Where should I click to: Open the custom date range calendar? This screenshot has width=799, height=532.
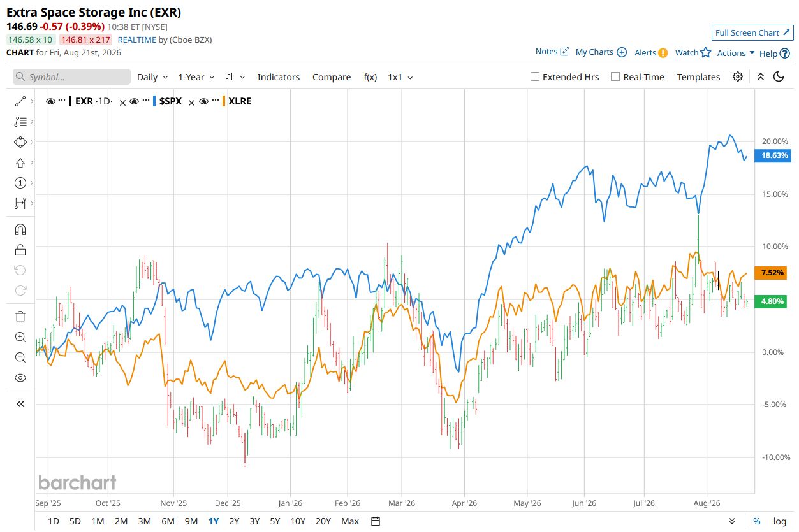click(376, 521)
